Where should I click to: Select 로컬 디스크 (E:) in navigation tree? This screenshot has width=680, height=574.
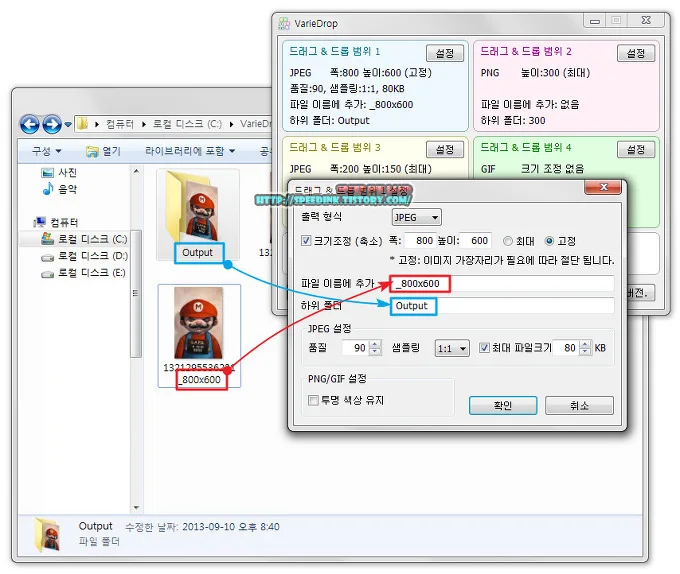83,273
